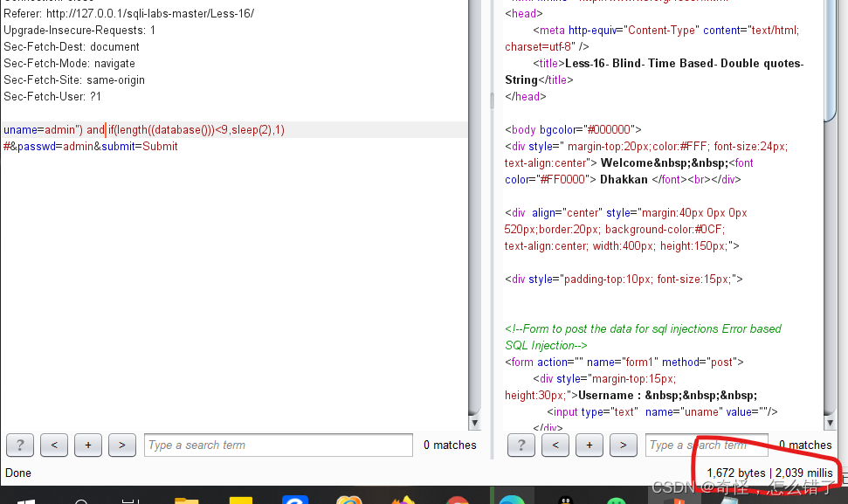Click the Sec-Fetch-Mode: navigate header
Viewport: 848px width, 504px height.
coord(69,64)
